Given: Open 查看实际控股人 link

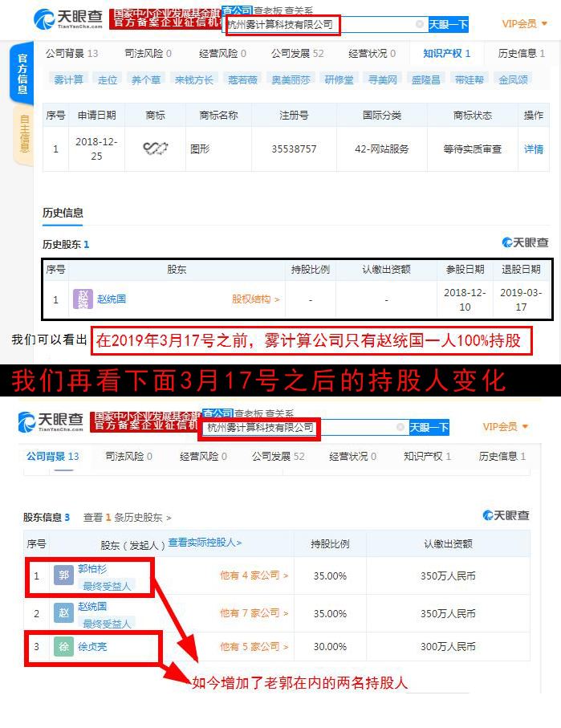Looking at the screenshot, I should pyautogui.click(x=205, y=543).
